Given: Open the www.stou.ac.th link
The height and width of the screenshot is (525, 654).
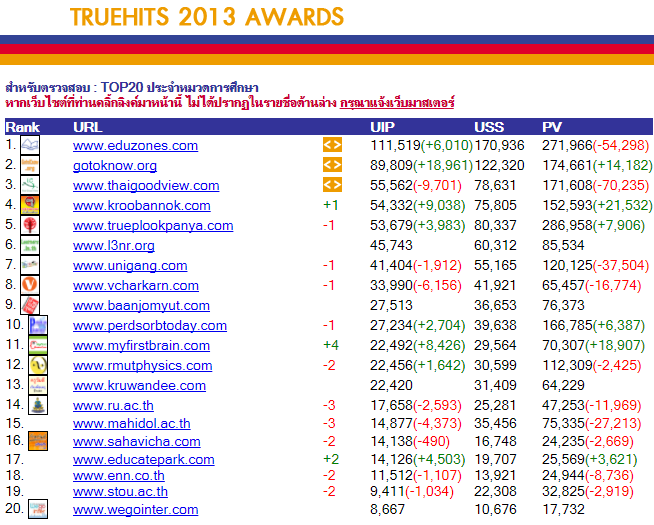Looking at the screenshot, I should tap(120, 491).
